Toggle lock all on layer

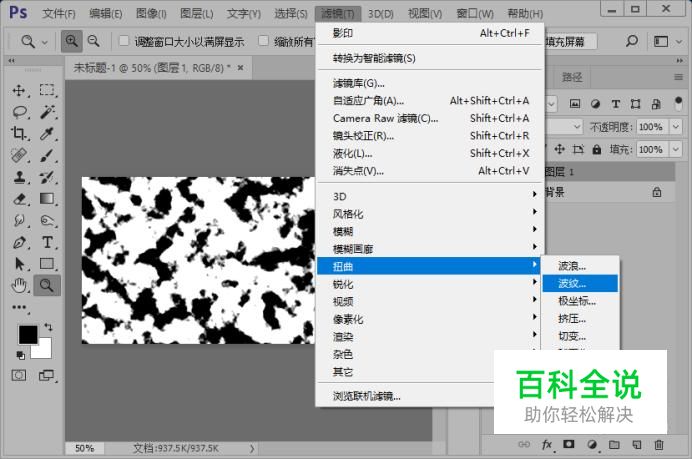[x=597, y=150]
